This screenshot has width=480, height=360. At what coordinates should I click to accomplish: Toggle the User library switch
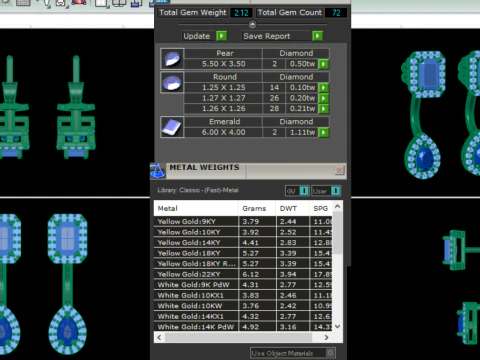click(x=335, y=191)
